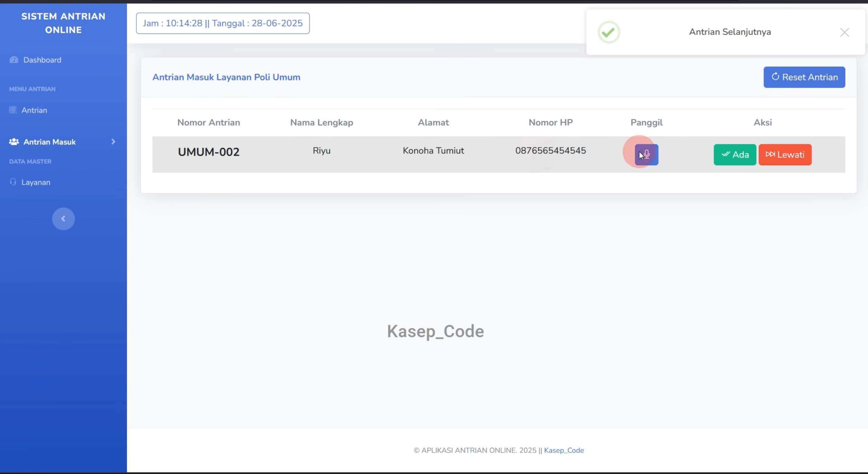Click the green checkmark success icon
This screenshot has height=474, width=868.
(609, 32)
